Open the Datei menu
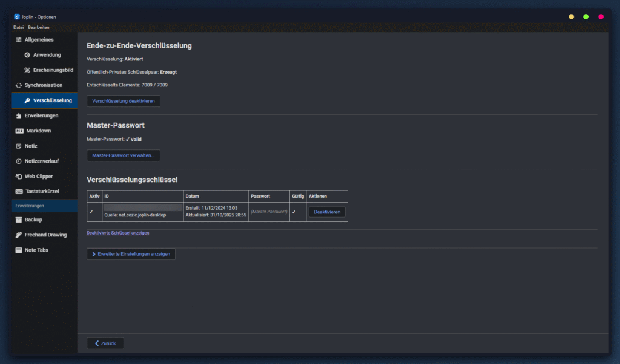Screen dimensions: 620x364 tap(18, 27)
